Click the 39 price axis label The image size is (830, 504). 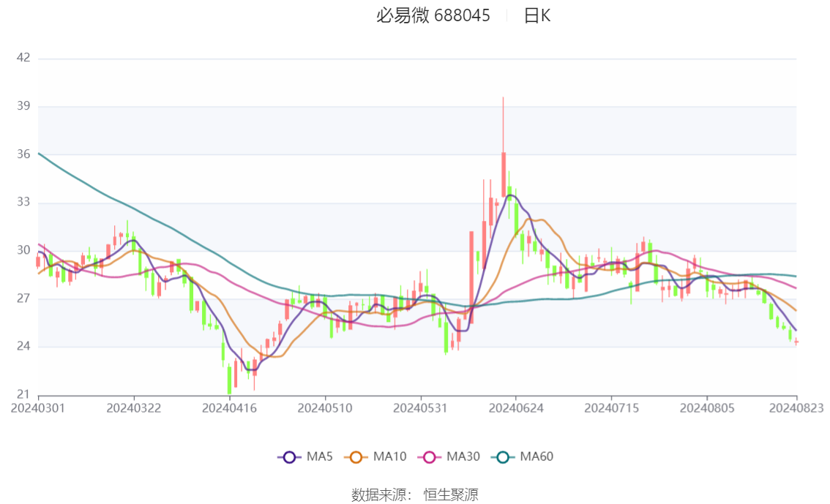[23, 106]
